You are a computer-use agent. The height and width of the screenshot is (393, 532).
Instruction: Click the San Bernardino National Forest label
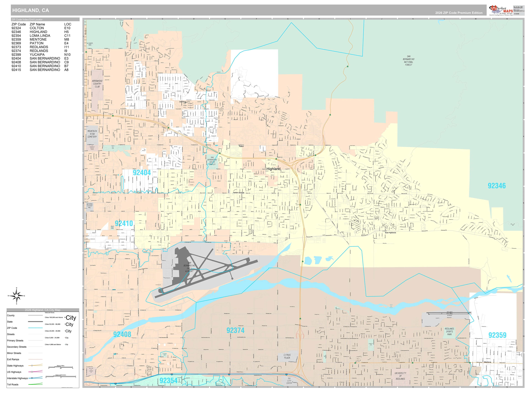(x=409, y=61)
